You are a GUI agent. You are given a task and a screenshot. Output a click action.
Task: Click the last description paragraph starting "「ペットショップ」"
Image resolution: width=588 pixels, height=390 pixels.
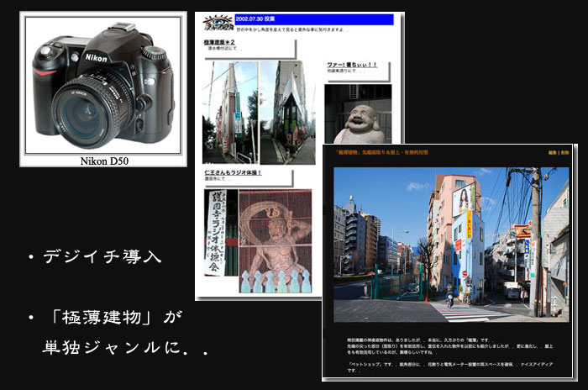pos(449,367)
